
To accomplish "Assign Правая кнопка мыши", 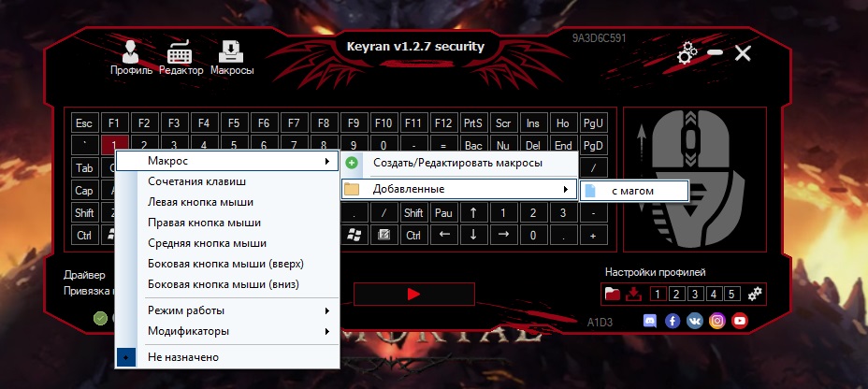I will point(227,223).
